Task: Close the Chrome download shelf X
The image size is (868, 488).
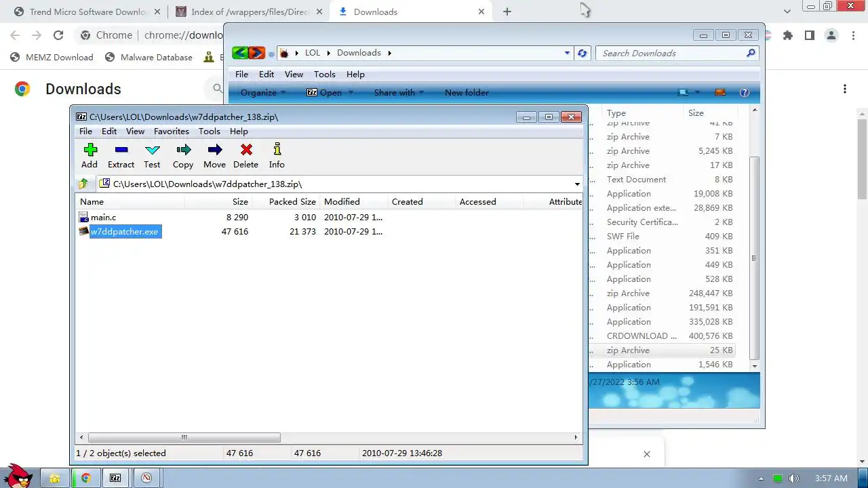Action: click(x=646, y=454)
